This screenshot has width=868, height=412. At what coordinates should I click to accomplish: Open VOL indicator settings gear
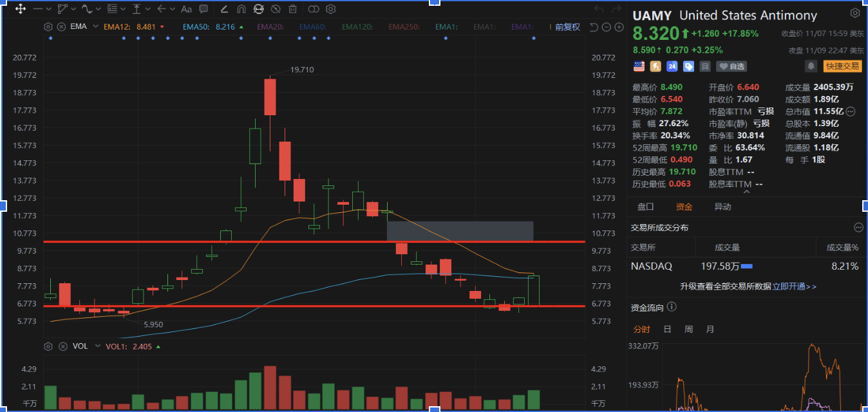(x=48, y=346)
